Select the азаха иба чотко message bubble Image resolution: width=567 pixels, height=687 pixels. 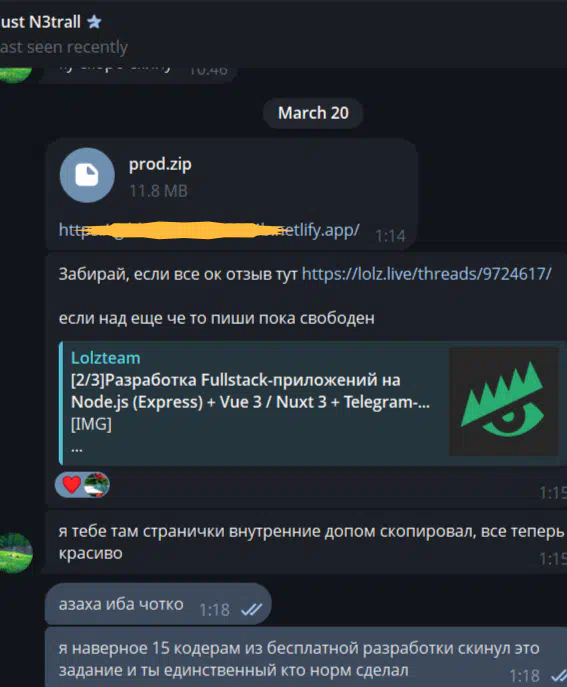tap(158, 604)
